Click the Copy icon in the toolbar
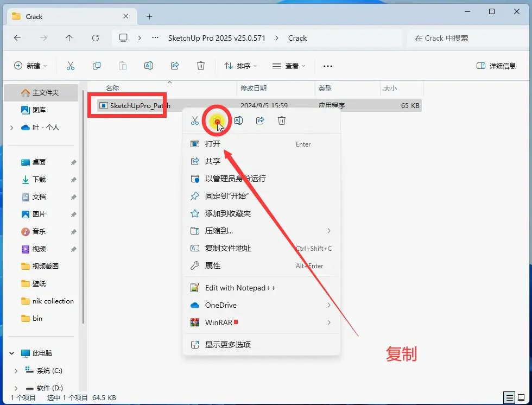The width and height of the screenshot is (532, 405). (x=97, y=66)
